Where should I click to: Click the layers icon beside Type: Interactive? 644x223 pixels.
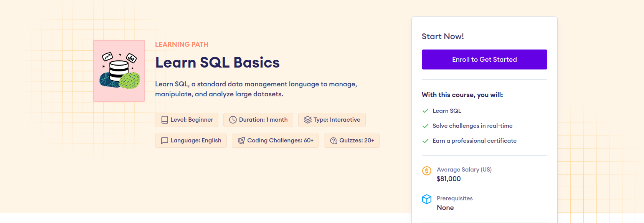click(x=307, y=120)
